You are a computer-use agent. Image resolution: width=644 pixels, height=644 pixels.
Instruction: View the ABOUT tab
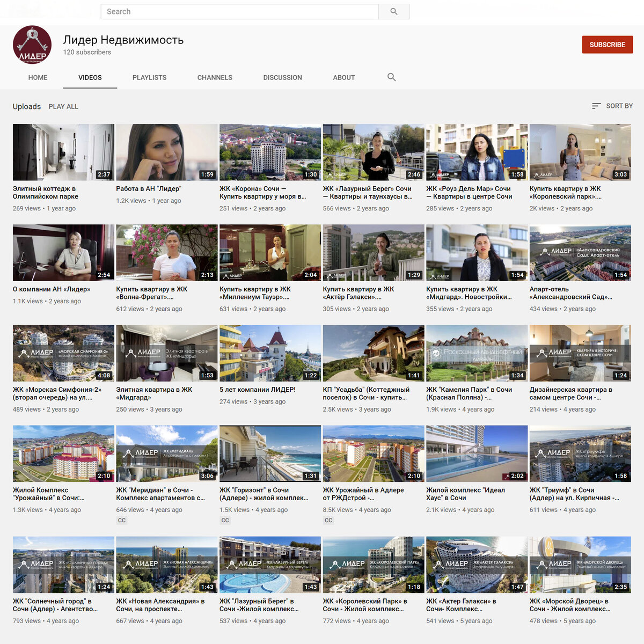coord(344,77)
